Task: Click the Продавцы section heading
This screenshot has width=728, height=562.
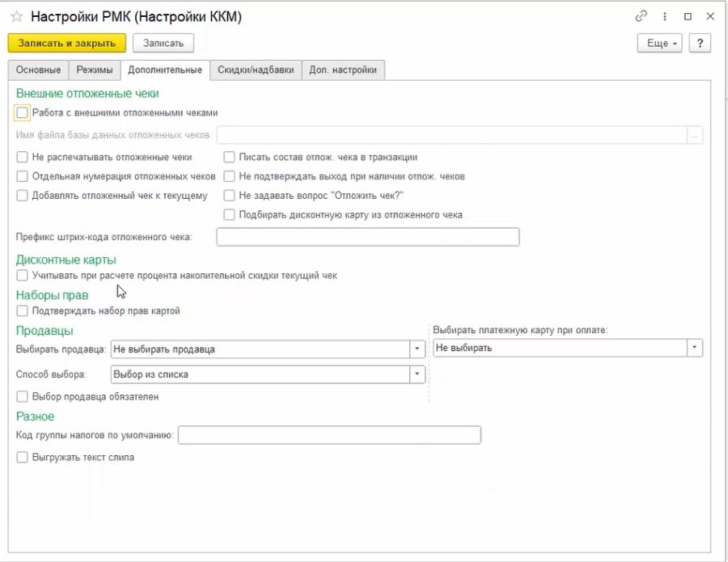Action: [44, 331]
